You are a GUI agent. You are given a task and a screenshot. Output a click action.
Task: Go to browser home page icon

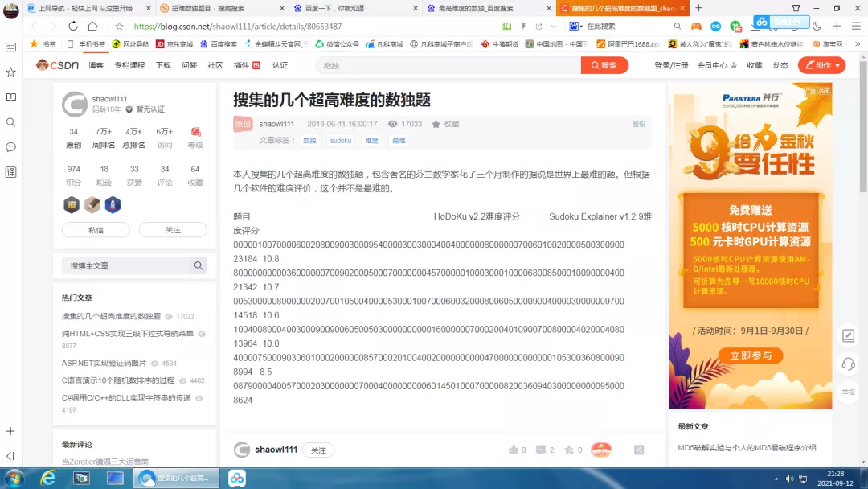point(92,26)
